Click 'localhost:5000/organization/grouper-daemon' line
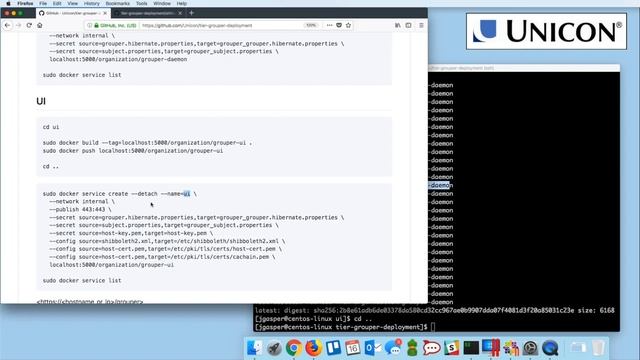Viewport: 640px width, 360px height. [x=118, y=59]
